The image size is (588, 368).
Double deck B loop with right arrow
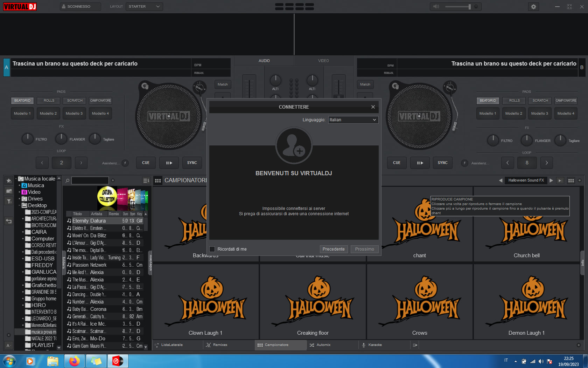(x=547, y=163)
